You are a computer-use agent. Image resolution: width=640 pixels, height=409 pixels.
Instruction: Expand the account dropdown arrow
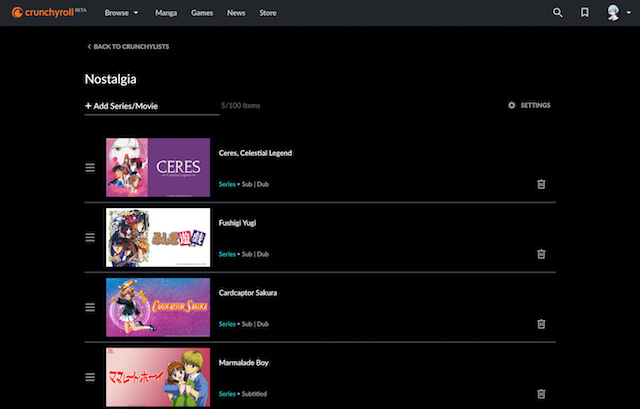tap(629, 13)
